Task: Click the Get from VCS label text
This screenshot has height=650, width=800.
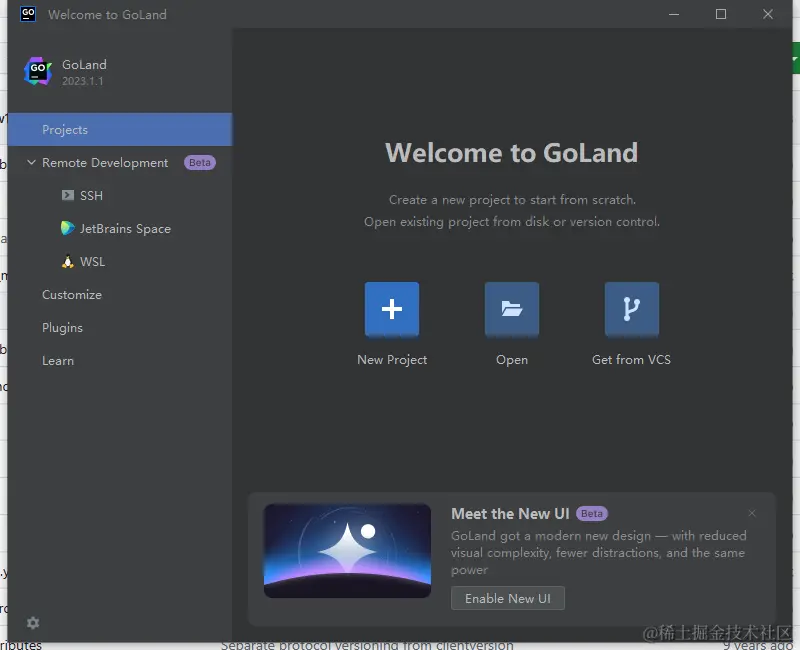Action: pyautogui.click(x=632, y=360)
